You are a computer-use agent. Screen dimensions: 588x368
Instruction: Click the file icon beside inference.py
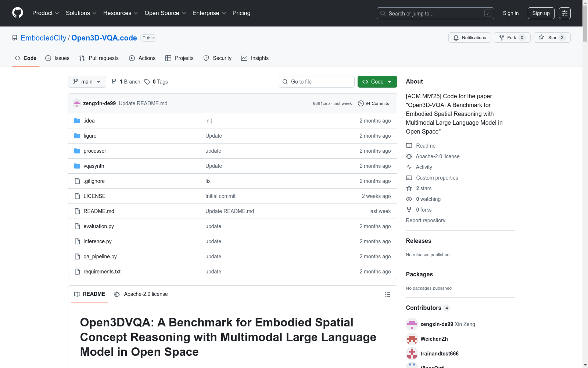coord(77,241)
